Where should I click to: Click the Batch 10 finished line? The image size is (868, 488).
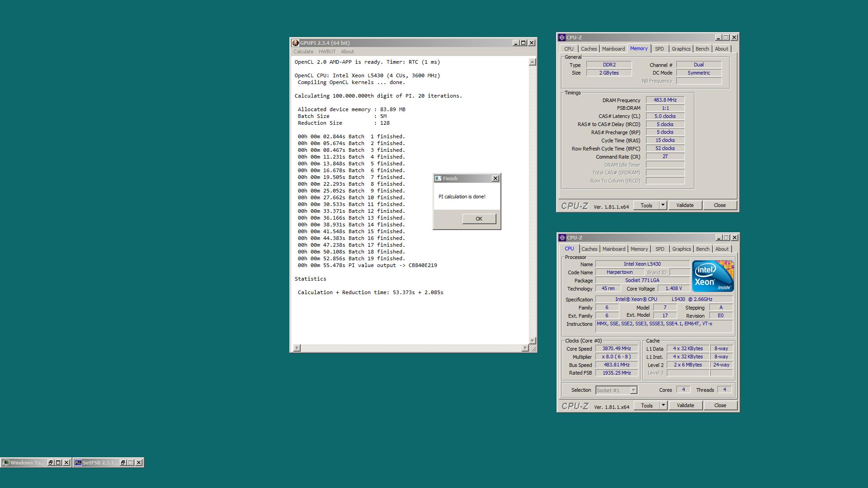point(351,197)
